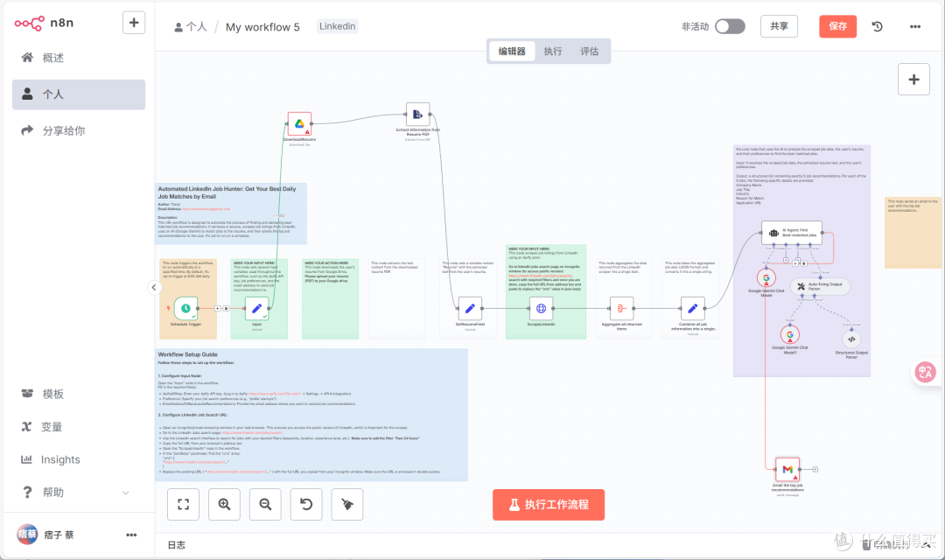Open 模板 templates page
Screen dimensions: 945x560
pyautogui.click(x=79, y=394)
